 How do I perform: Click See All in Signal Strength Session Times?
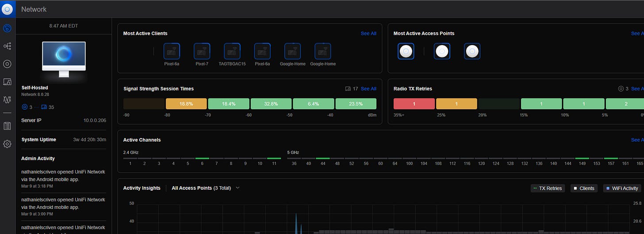tap(368, 89)
